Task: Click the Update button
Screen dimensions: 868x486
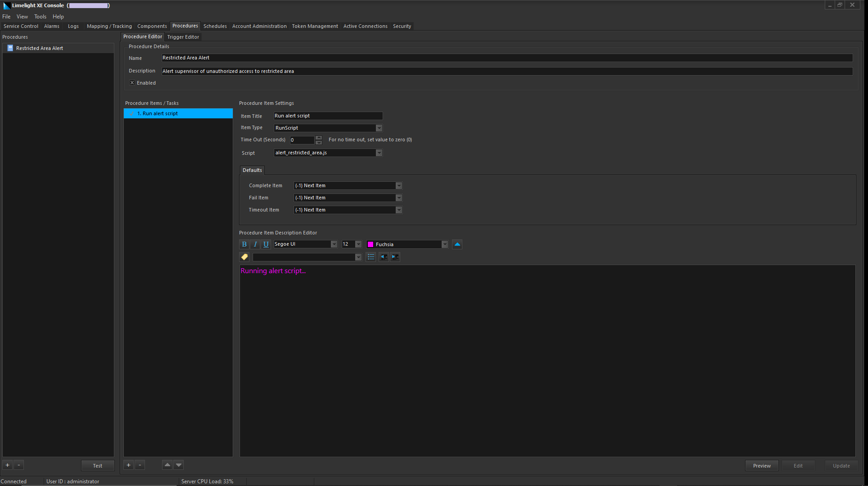Action: pos(841,466)
